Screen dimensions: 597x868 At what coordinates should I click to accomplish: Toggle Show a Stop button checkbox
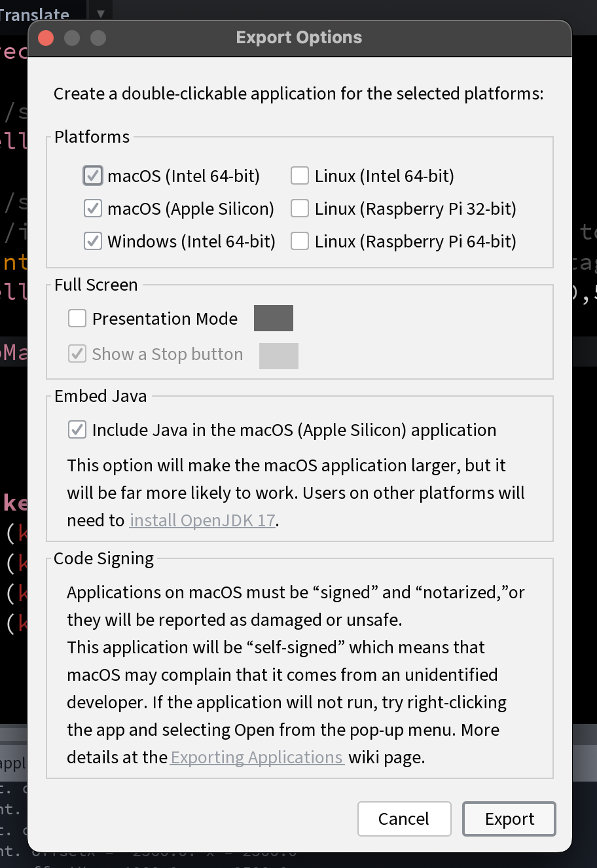tap(77, 353)
